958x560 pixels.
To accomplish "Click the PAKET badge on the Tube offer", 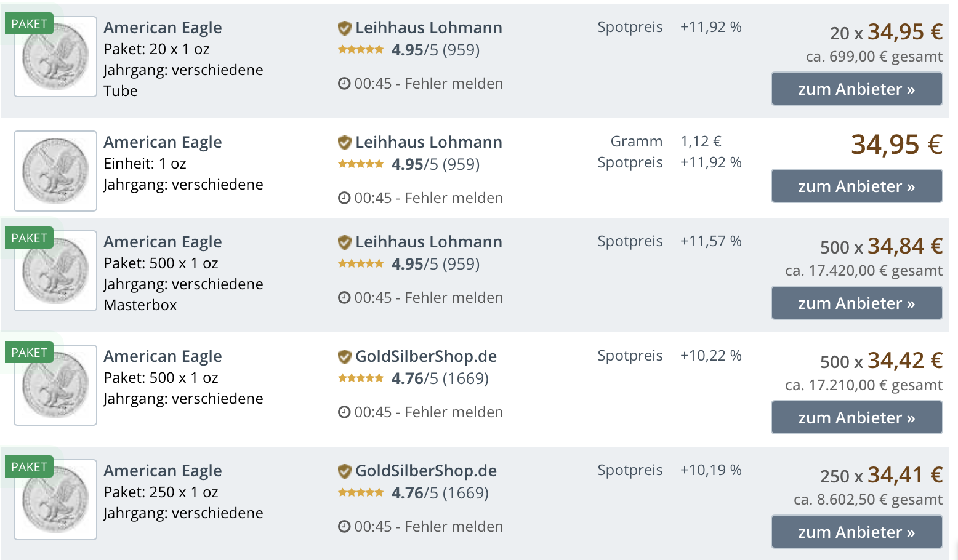I will tap(29, 24).
